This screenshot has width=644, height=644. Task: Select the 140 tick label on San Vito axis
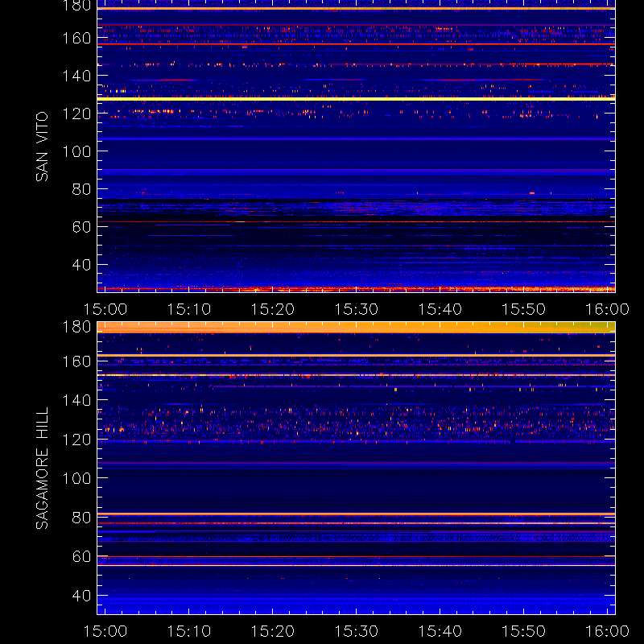click(76, 76)
